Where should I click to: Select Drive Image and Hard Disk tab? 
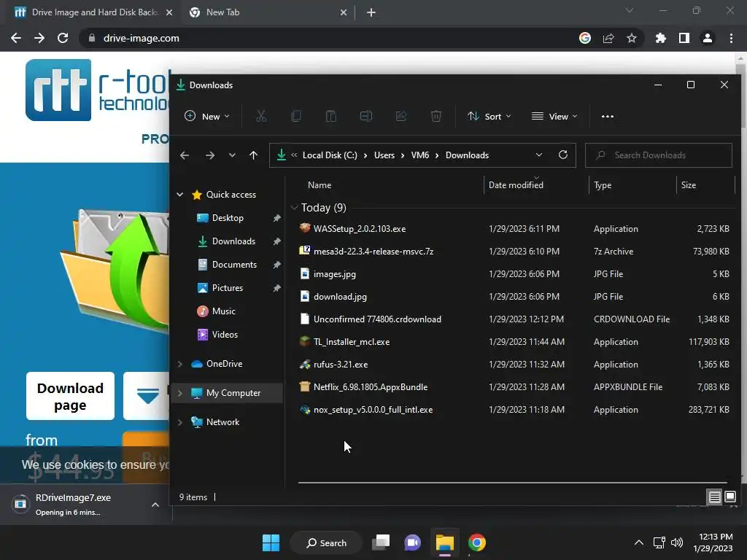(x=93, y=12)
